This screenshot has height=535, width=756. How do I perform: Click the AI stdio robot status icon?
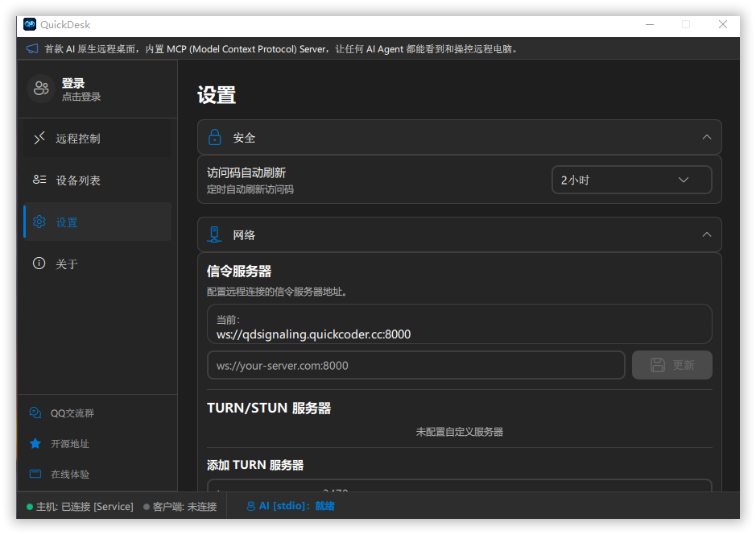click(x=250, y=506)
